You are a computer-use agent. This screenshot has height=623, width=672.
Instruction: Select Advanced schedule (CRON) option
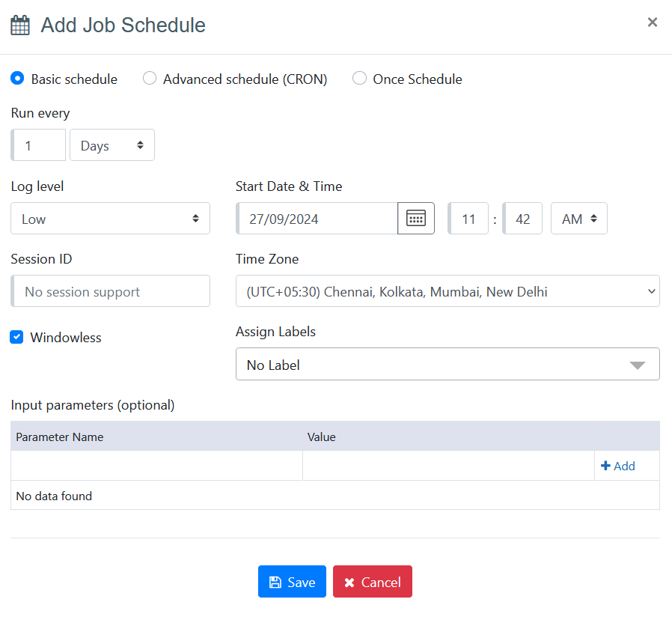[150, 79]
